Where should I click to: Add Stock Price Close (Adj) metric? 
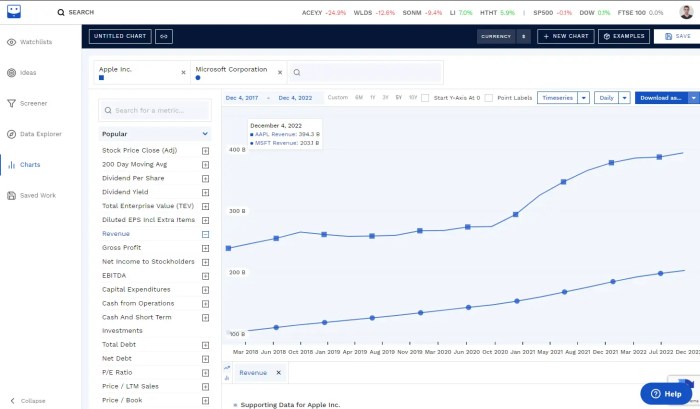point(205,151)
